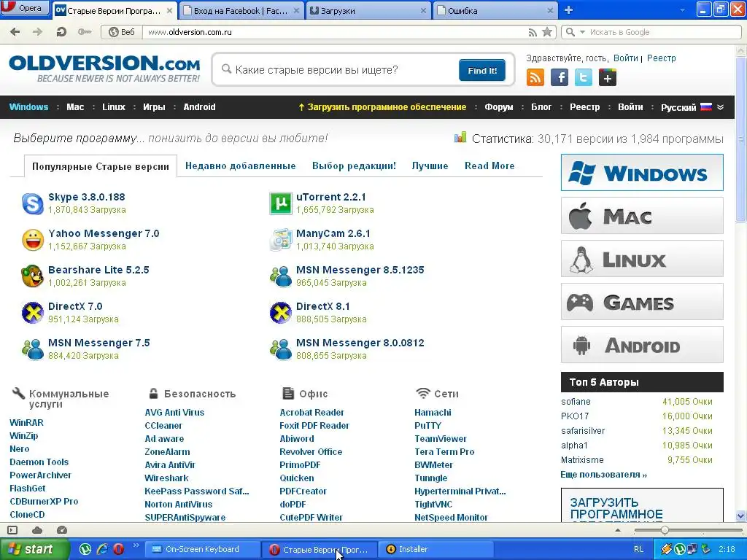Viewport: 747px width, 560px height.
Task: Launch uTorrent from quick launch bar
Action: (85, 549)
